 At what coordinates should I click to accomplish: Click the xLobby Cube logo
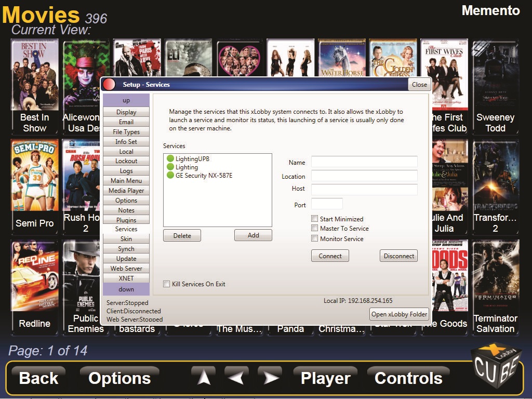[496, 365]
